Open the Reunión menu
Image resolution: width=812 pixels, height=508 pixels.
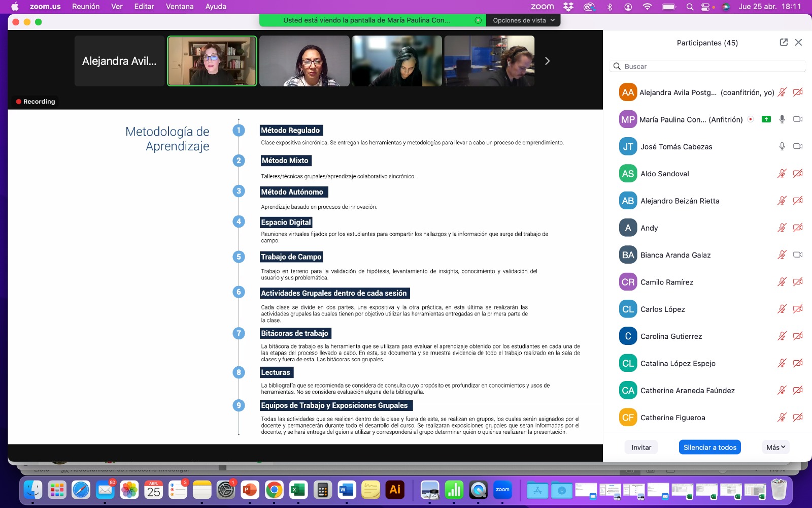(x=86, y=7)
